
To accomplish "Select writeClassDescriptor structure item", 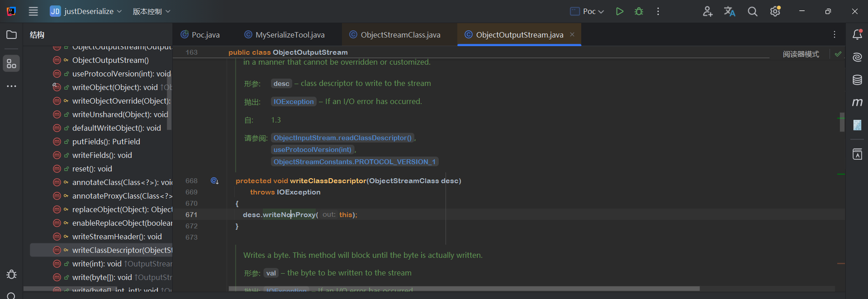I will coord(101,250).
